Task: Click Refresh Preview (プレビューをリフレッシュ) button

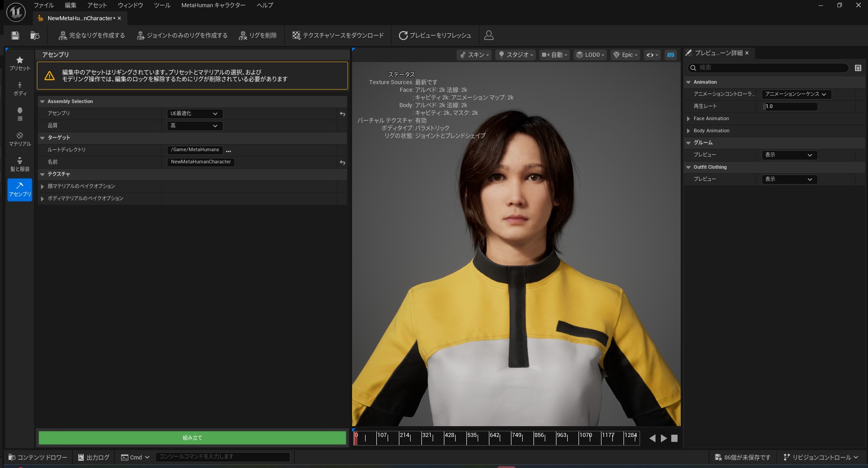Action: tap(435, 36)
